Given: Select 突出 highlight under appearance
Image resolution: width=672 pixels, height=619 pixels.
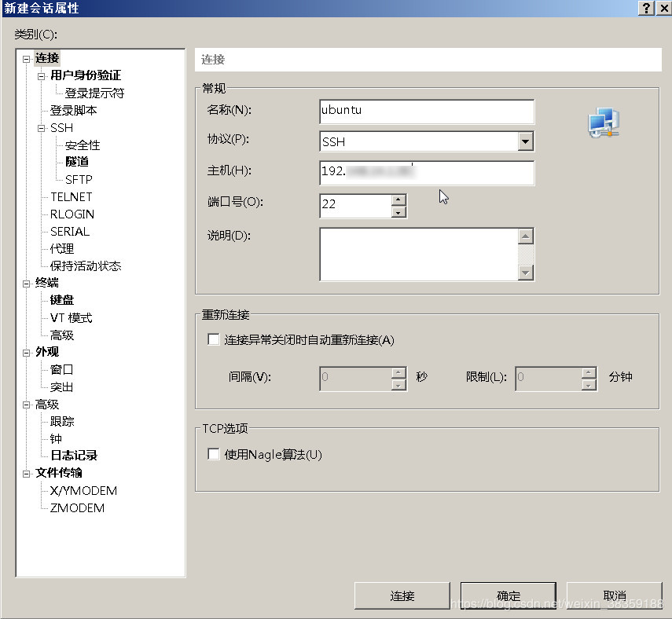Looking at the screenshot, I should coord(62,386).
